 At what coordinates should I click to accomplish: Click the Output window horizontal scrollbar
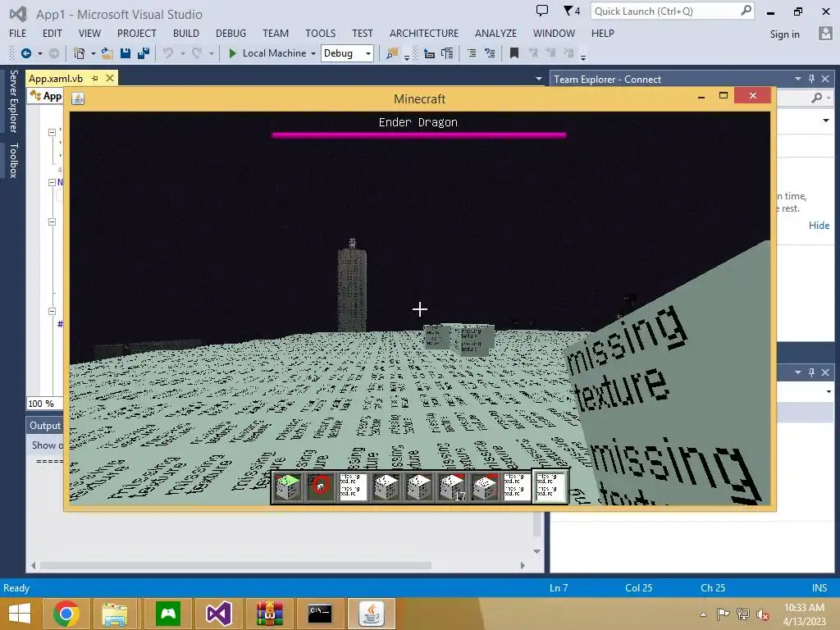coord(235,565)
